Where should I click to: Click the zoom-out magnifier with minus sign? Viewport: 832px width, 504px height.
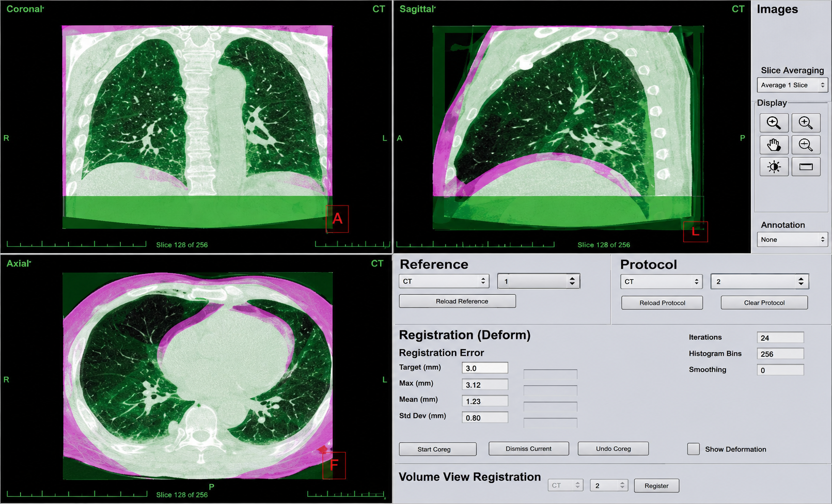(806, 145)
